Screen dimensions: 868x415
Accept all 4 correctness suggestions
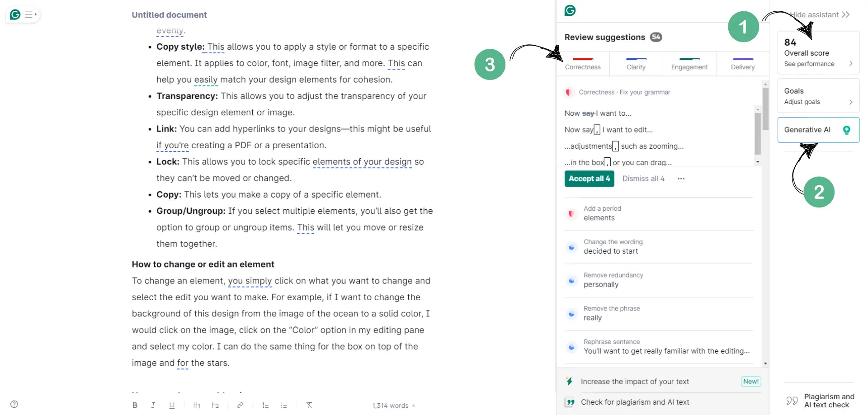[x=590, y=179]
